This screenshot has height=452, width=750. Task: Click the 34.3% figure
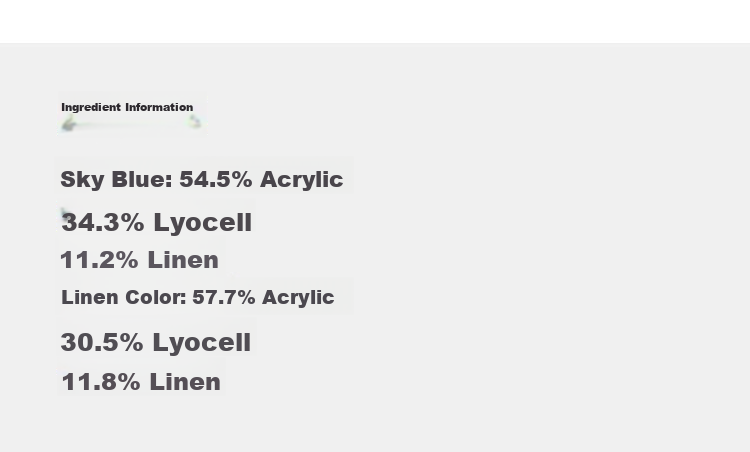103,222
